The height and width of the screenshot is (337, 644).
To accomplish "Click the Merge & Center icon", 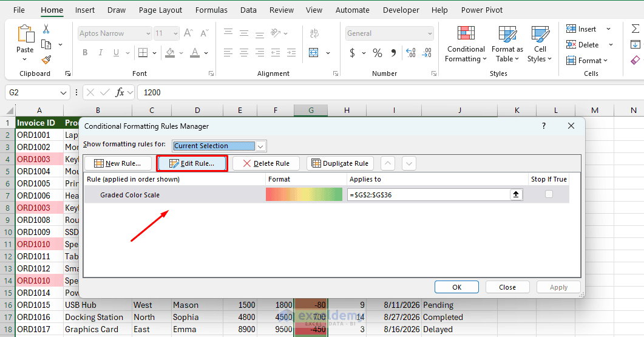I will click(314, 53).
